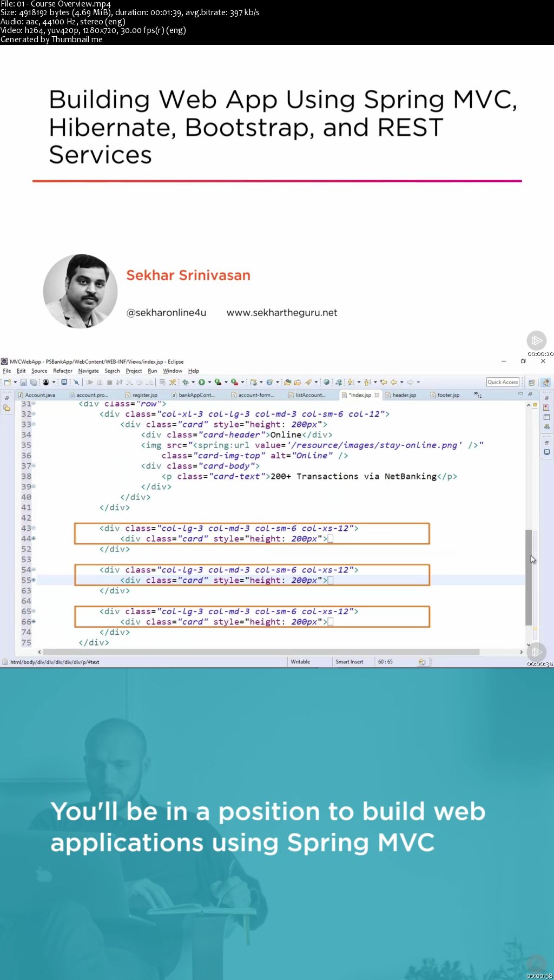Click the green Run icon
Screen dimensions: 554x980
pyautogui.click(x=201, y=382)
